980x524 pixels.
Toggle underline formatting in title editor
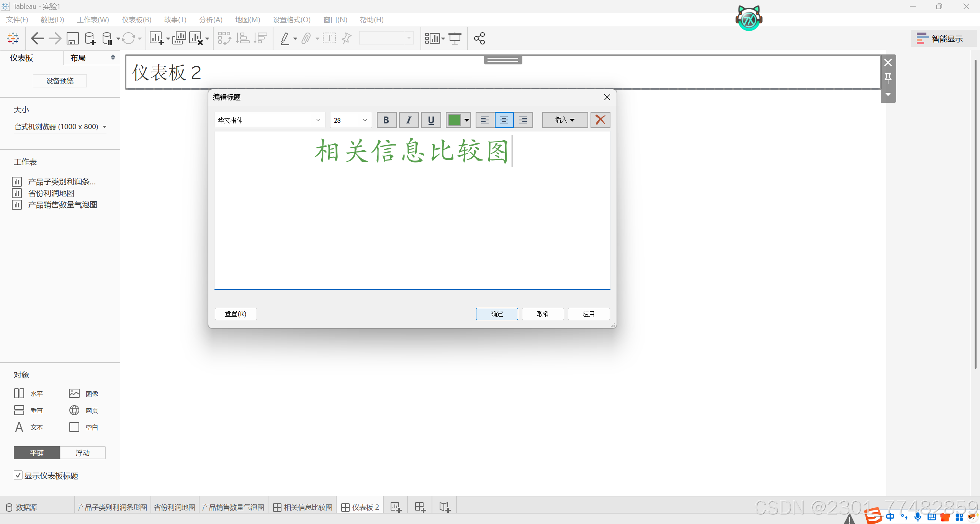point(431,120)
